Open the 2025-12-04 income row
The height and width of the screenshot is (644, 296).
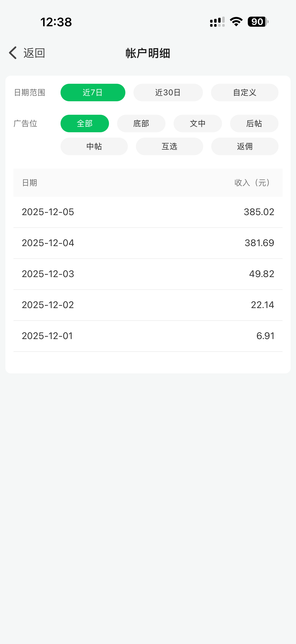(148, 243)
